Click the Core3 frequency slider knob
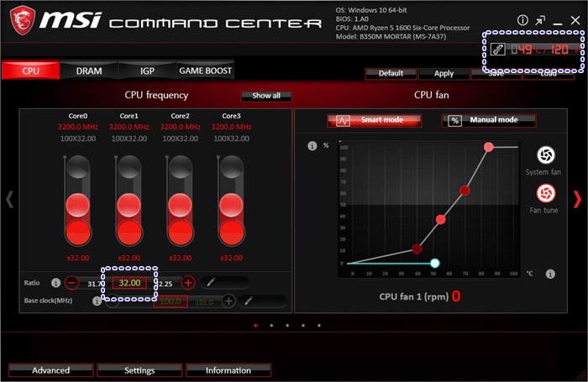The width and height of the screenshot is (588, 382). [x=231, y=206]
